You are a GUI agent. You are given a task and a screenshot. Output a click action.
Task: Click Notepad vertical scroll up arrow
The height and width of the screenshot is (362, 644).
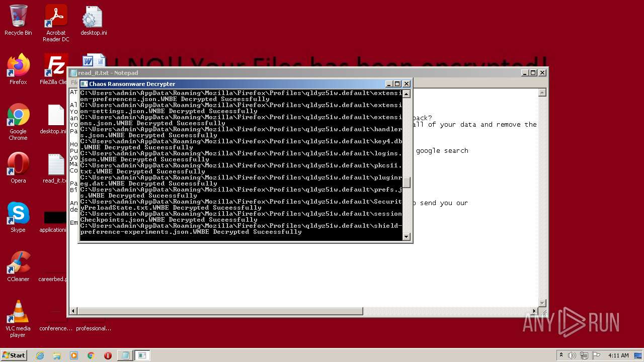542,93
